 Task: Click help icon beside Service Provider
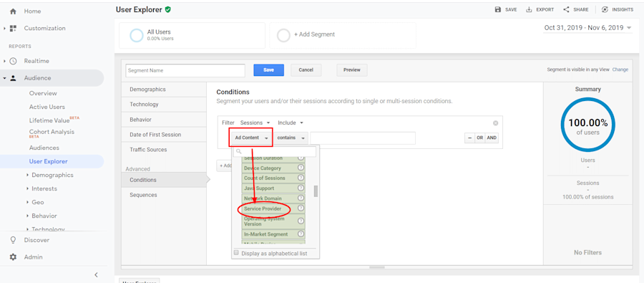301,208
